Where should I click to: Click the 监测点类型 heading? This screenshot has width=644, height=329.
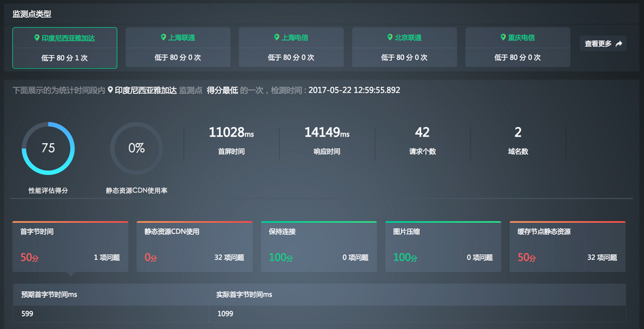point(32,15)
